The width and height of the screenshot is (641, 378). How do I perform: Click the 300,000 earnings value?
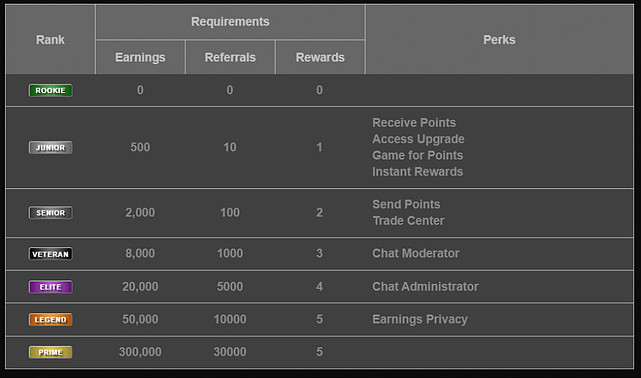coord(140,352)
